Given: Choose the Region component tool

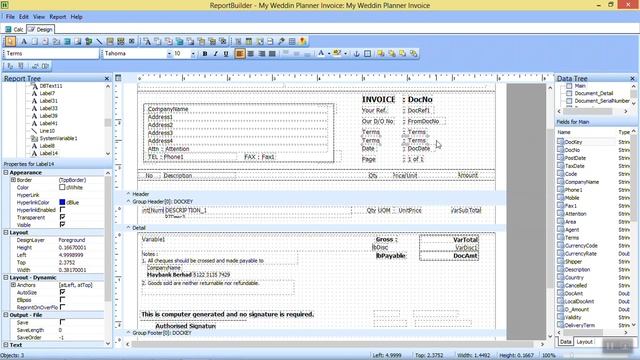Looking at the screenshot, I should (238, 41).
